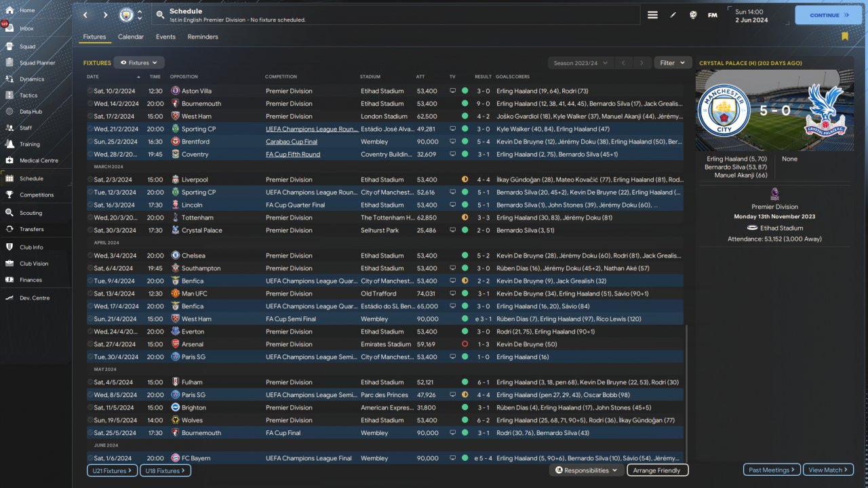
Task: Open the Fixtures view dropdown
Action: pyautogui.click(x=139, y=63)
